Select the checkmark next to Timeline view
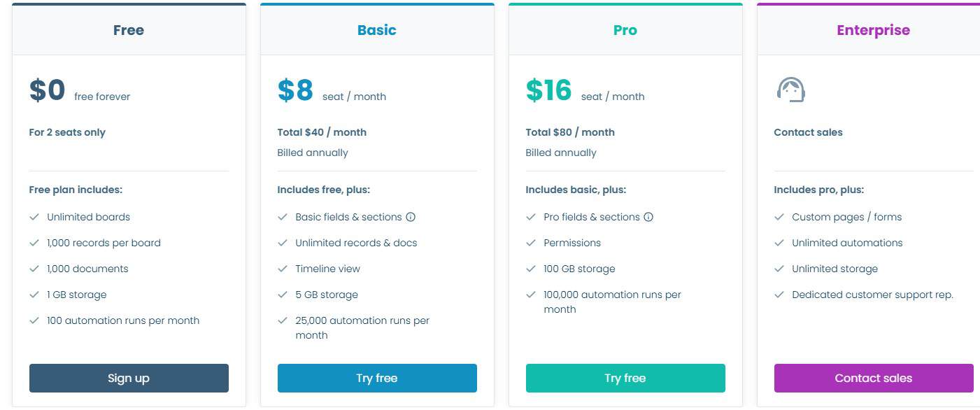The height and width of the screenshot is (410, 980). [283, 269]
